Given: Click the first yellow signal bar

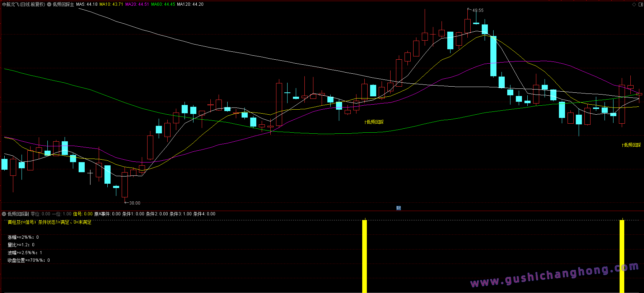Looking at the screenshot, I should (364, 256).
